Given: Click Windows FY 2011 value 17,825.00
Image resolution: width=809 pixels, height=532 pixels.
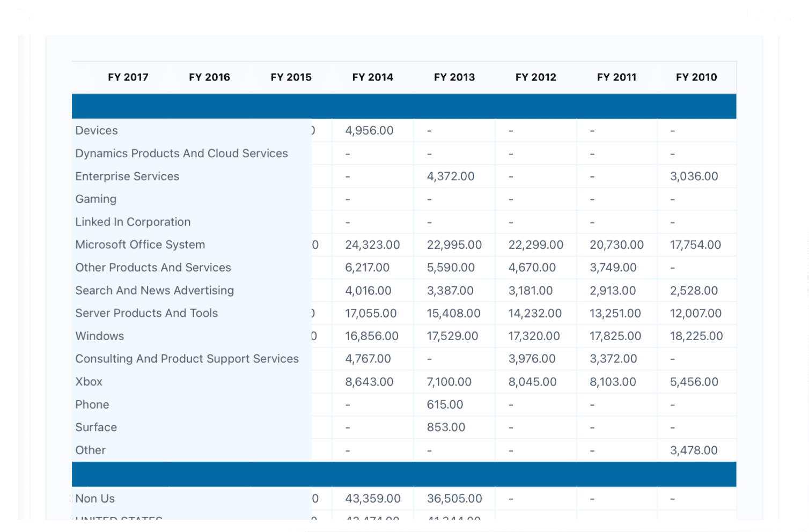Looking at the screenshot, I should pos(615,336).
